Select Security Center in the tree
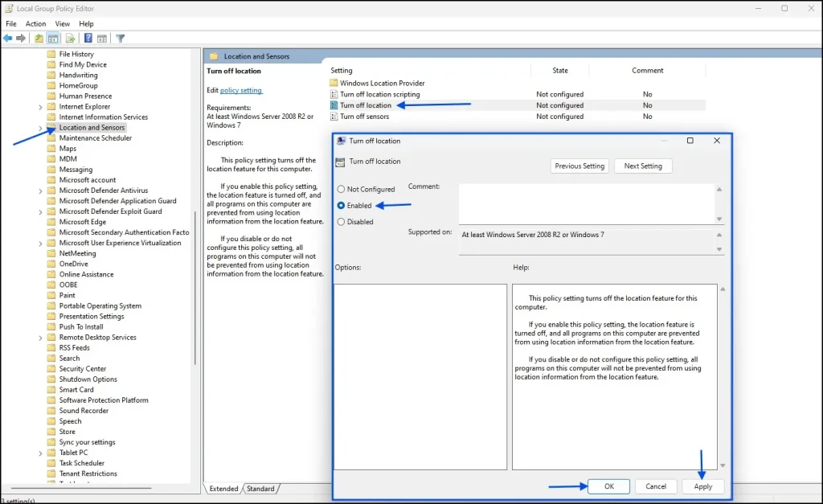Viewport: 823px width, 504px height. tap(83, 368)
